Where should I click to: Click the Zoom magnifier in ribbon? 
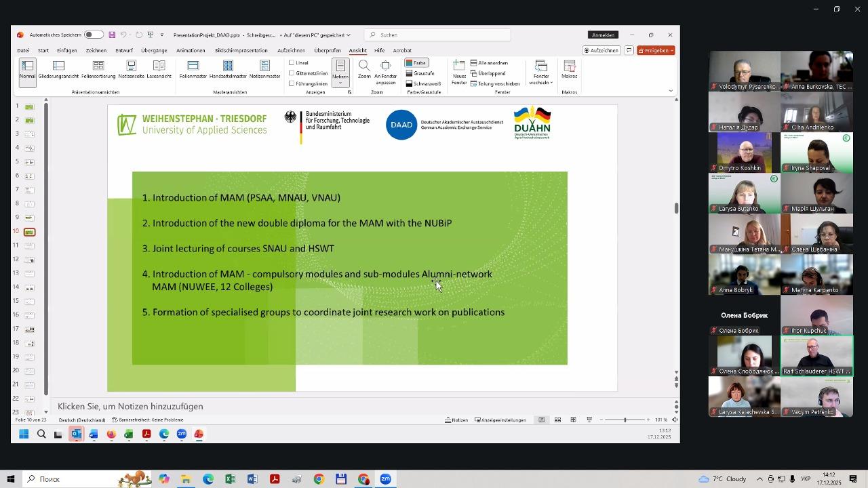(x=364, y=69)
